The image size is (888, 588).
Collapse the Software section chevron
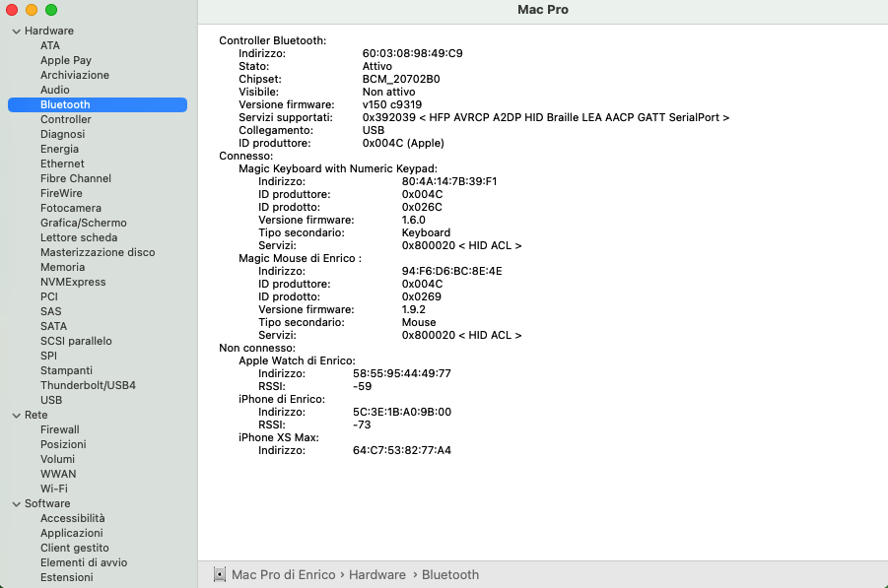[17, 503]
